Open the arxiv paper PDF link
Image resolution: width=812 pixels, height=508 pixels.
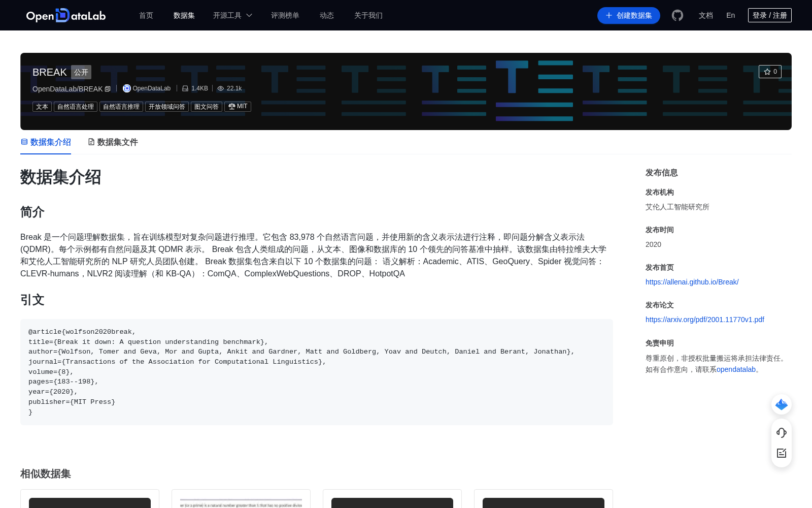click(x=705, y=320)
